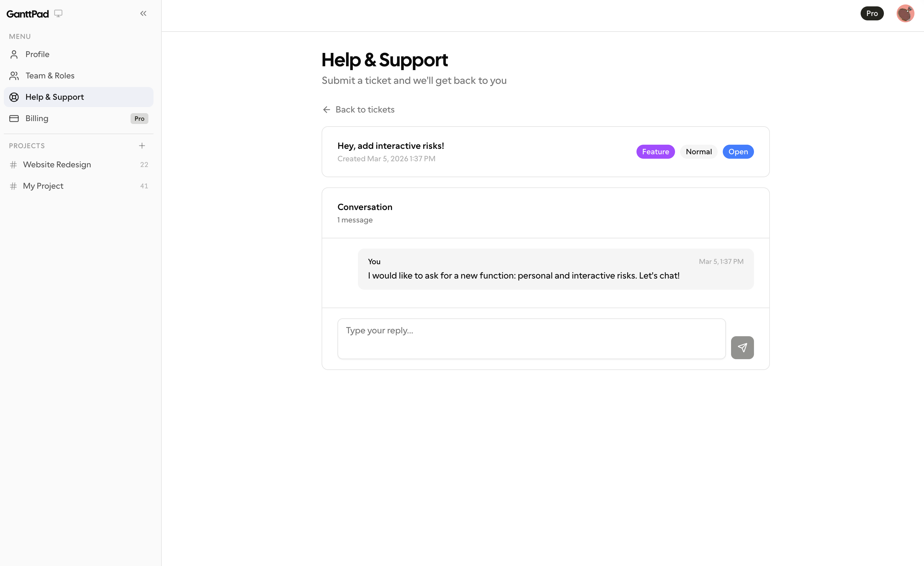Click the Team & Roles people icon
The width and height of the screenshot is (924, 566).
(14, 76)
